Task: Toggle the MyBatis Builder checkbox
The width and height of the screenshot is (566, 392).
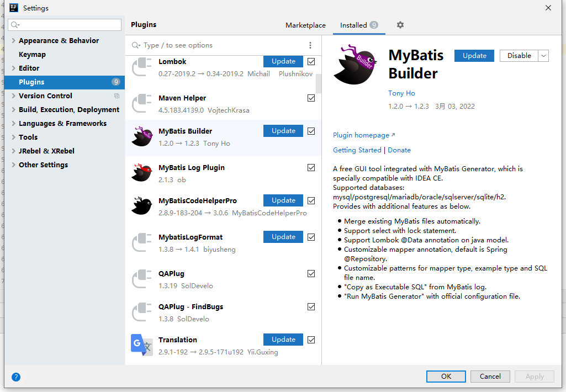Action: (x=311, y=131)
